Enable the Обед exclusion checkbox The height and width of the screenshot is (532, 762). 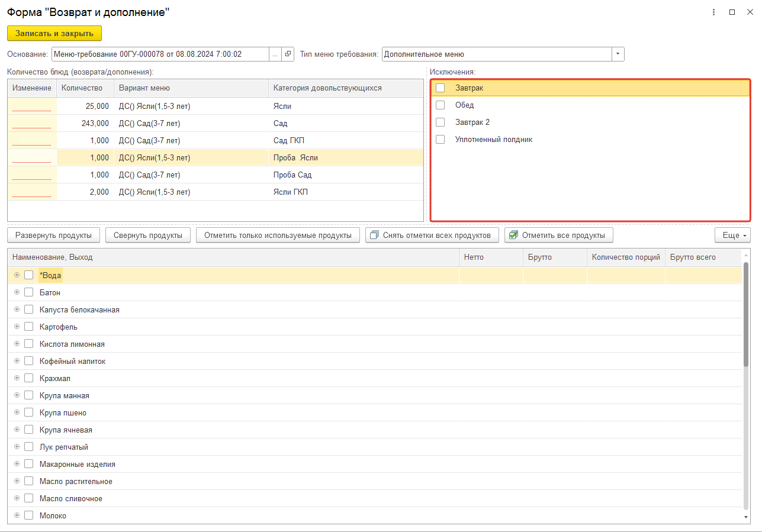[x=441, y=105]
